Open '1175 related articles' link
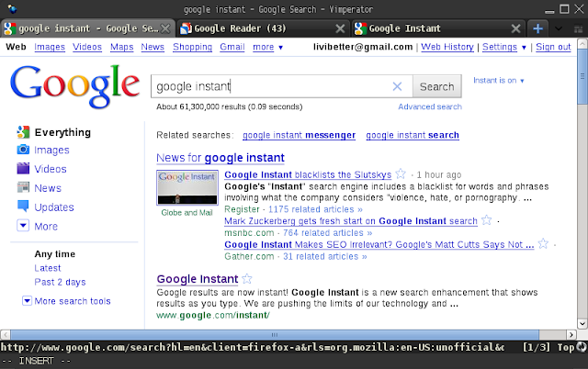The width and height of the screenshot is (588, 369). tap(315, 209)
